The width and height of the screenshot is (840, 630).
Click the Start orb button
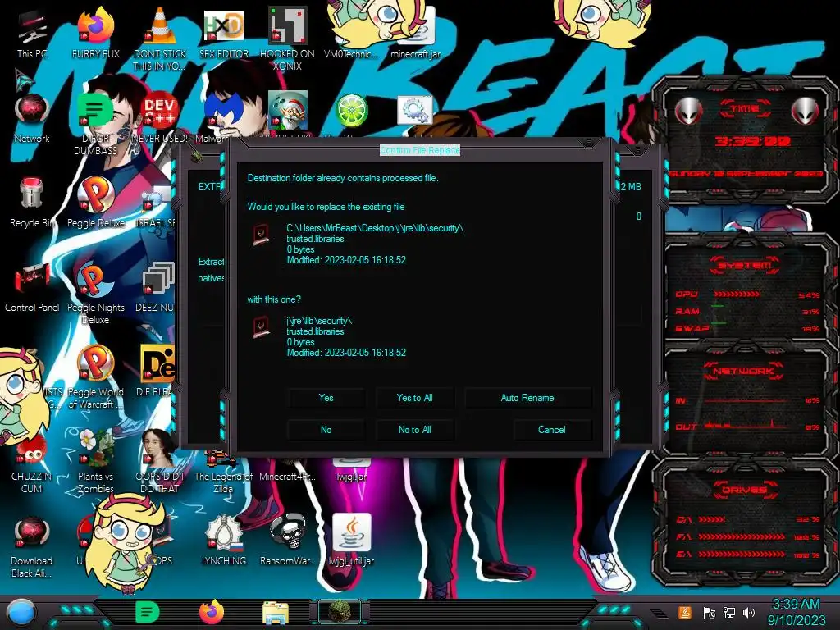pyautogui.click(x=21, y=613)
